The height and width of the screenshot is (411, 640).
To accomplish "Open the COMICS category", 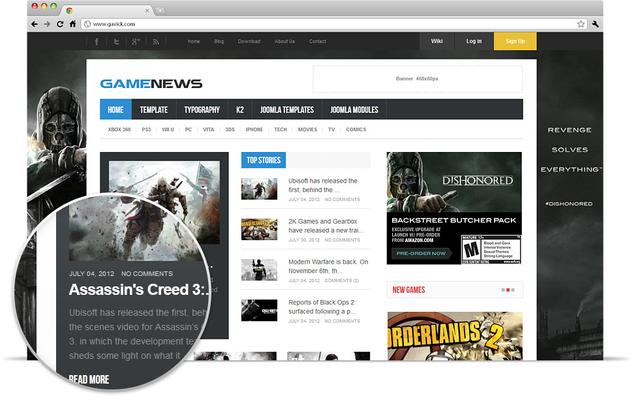I will pos(356,129).
